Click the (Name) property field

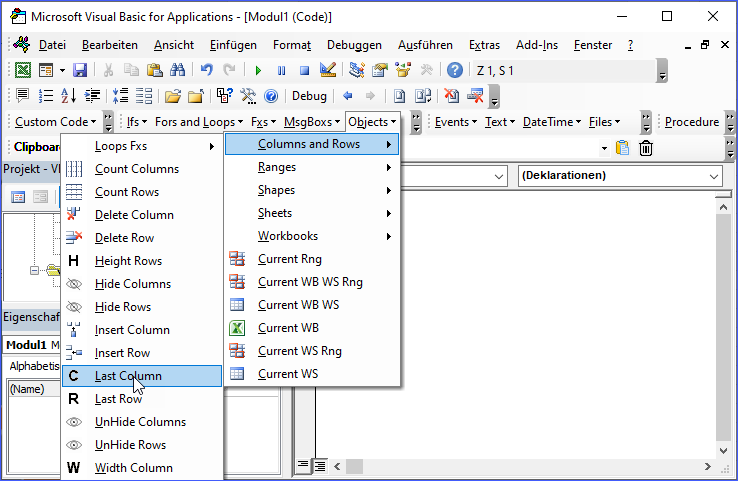pos(34,390)
